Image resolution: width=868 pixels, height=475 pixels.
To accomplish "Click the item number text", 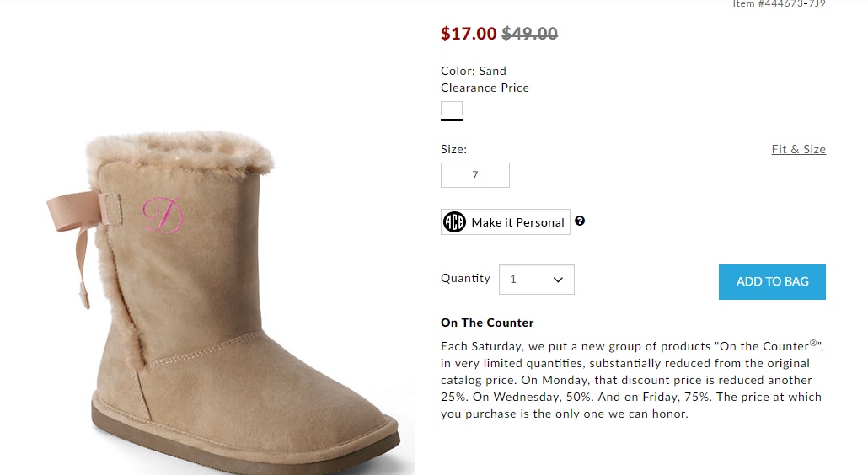I will 778,4.
